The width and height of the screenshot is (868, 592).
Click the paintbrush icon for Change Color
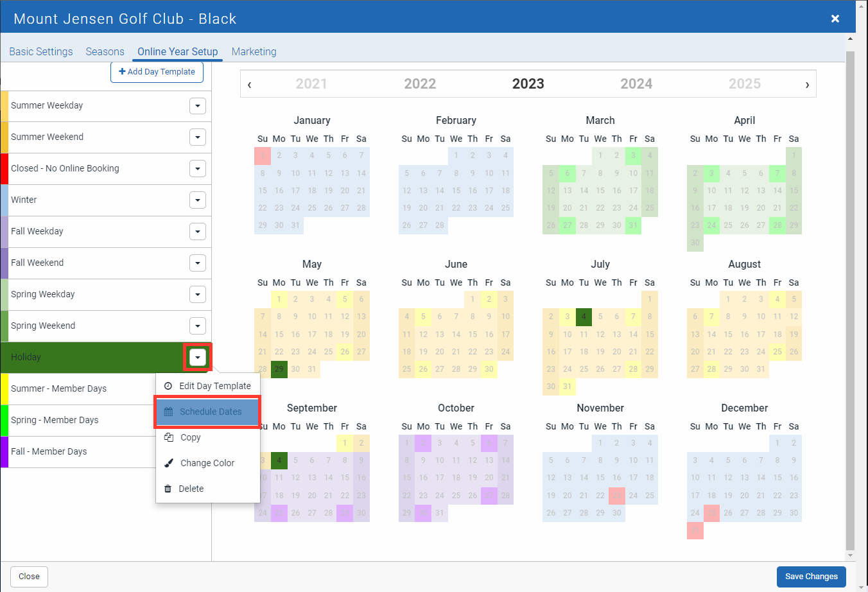pyautogui.click(x=169, y=463)
